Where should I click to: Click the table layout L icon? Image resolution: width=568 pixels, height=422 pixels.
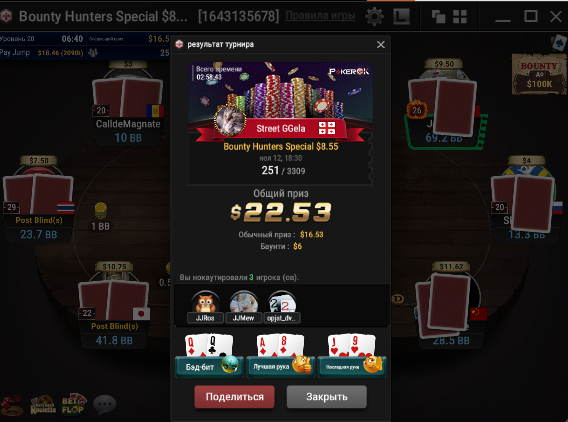pos(401,17)
